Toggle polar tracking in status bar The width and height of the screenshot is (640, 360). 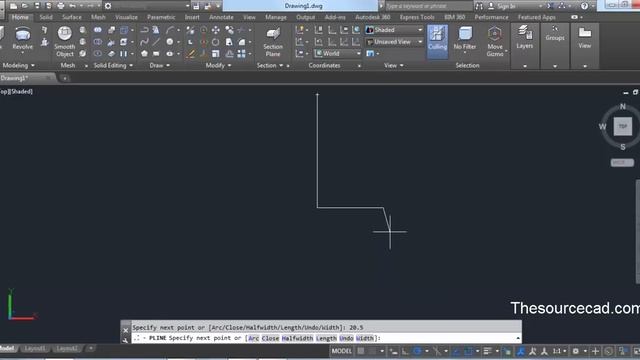(x=417, y=351)
